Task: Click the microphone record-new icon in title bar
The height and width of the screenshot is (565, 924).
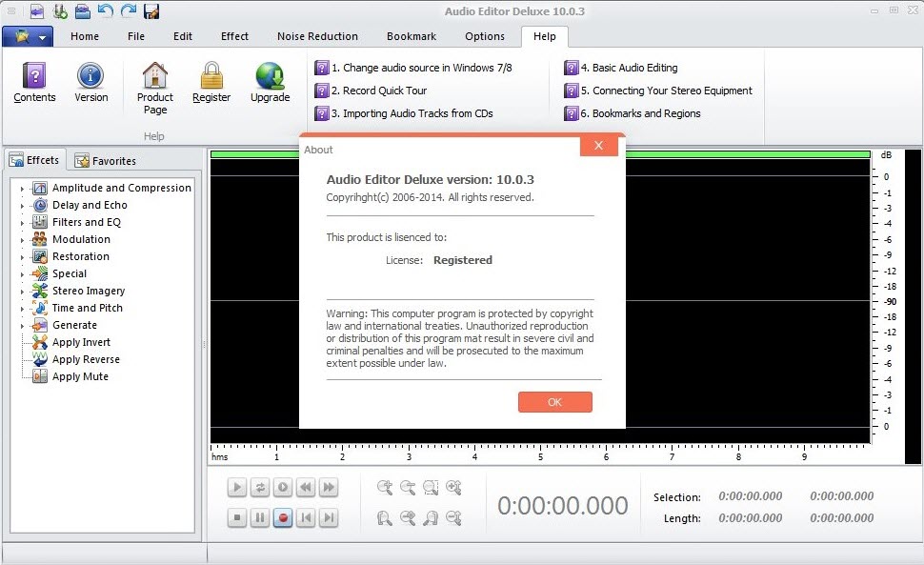Action: [x=59, y=11]
